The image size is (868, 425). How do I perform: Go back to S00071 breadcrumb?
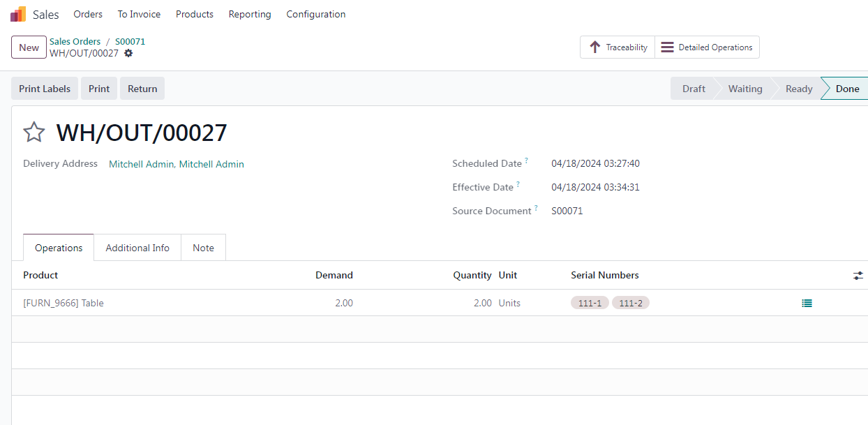[130, 41]
